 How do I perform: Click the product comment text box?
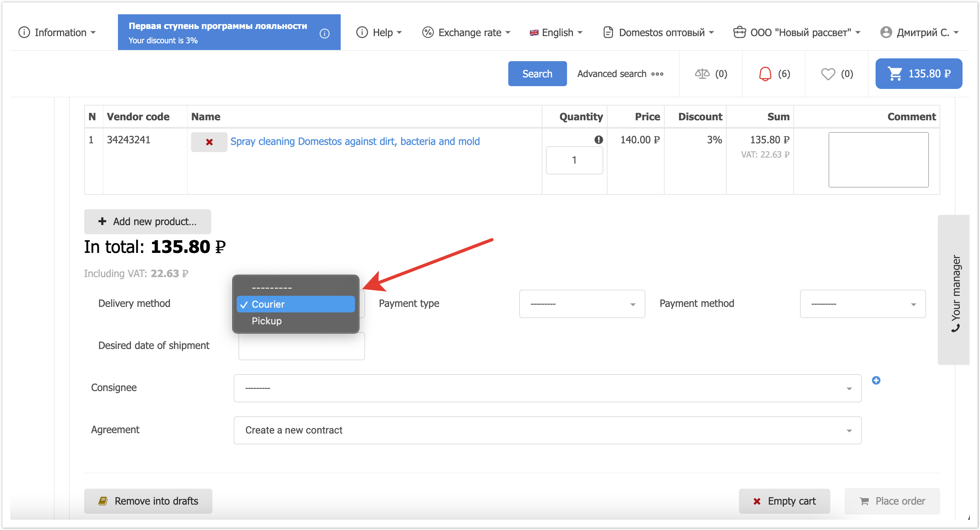(x=878, y=160)
